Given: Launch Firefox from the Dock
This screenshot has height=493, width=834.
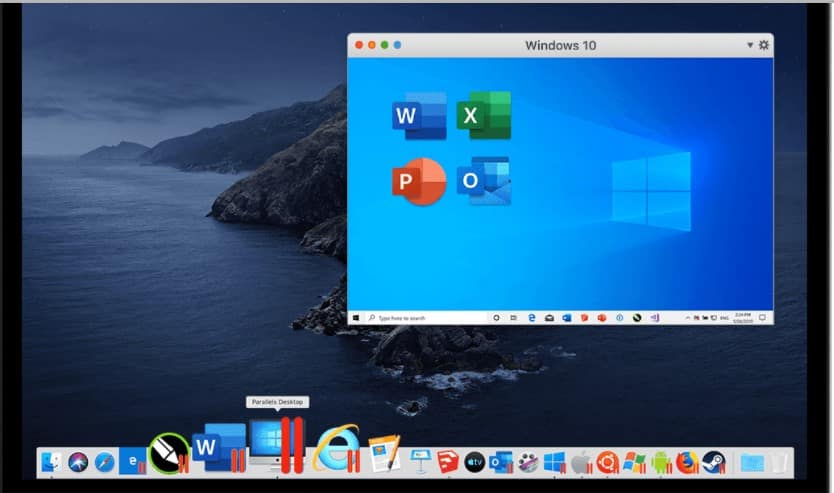Looking at the screenshot, I should [687, 462].
